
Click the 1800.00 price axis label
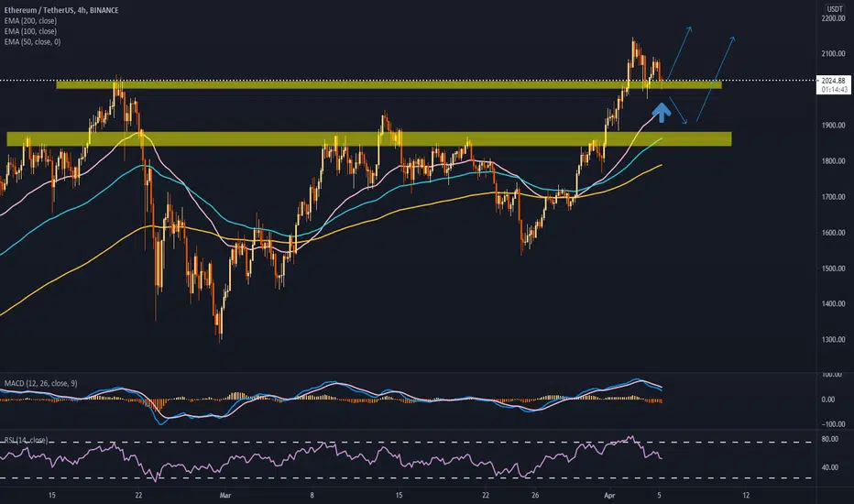click(833, 161)
